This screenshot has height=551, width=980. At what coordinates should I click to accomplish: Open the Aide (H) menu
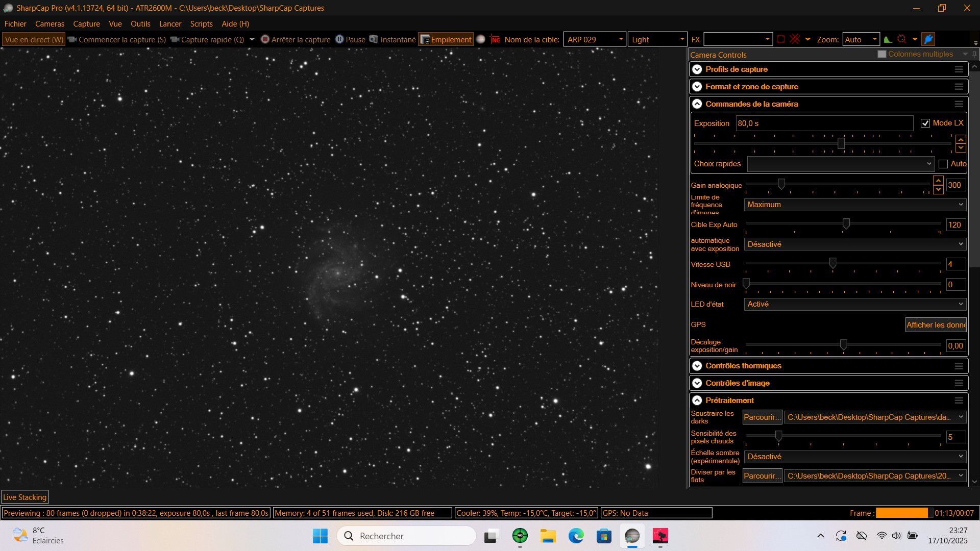pos(235,24)
